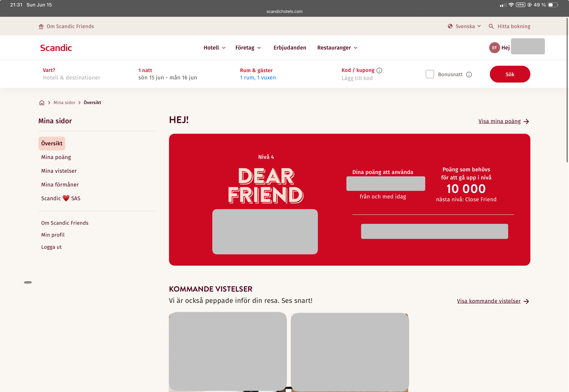Click the magnifier icon for Hitta bokning
Viewport: 569px width, 392px height.
click(491, 26)
